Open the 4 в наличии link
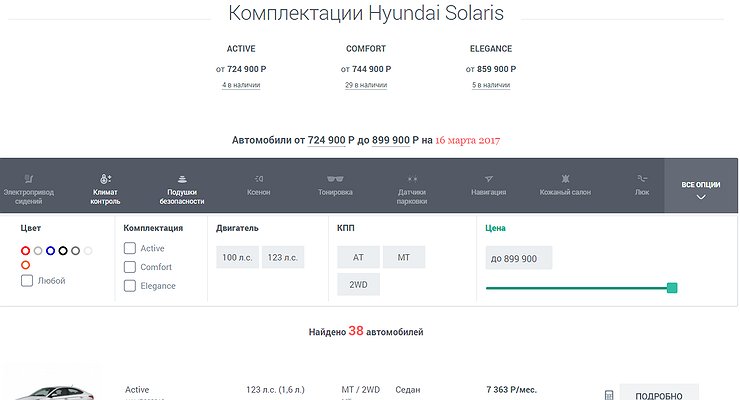This screenshot has height=400, width=740. point(241,85)
